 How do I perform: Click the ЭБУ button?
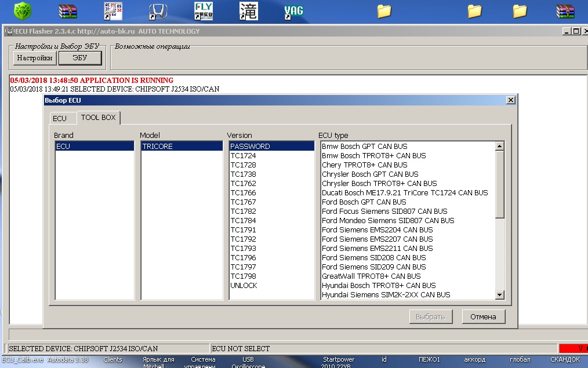80,58
